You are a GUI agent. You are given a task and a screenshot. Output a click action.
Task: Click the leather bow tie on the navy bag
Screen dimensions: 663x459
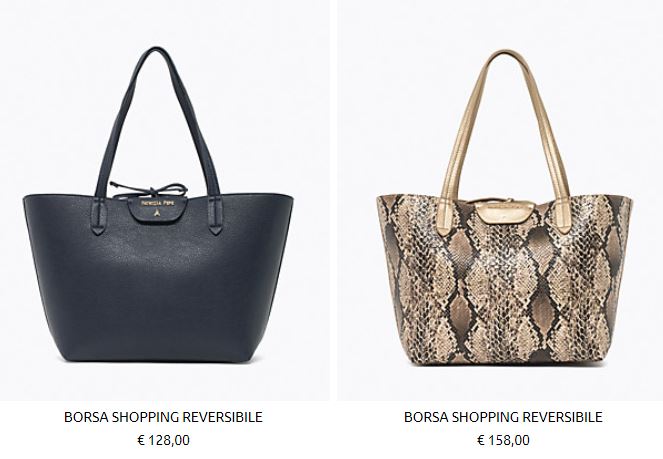(x=148, y=189)
